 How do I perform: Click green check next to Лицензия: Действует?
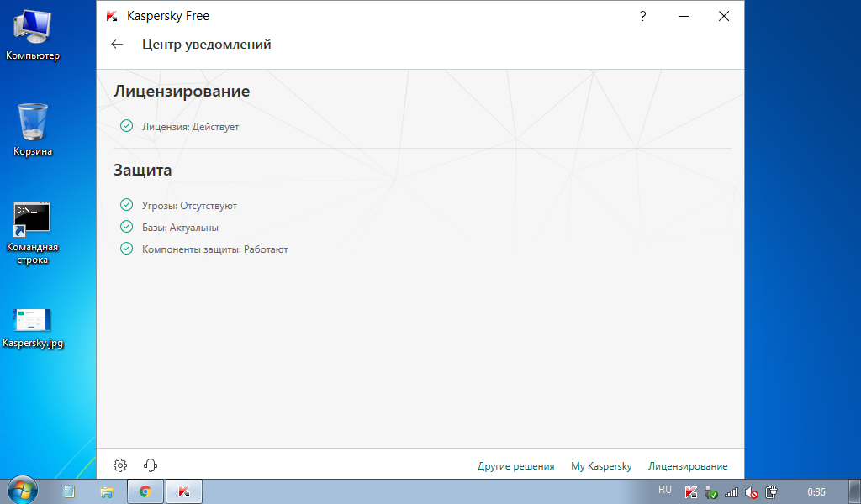click(126, 126)
